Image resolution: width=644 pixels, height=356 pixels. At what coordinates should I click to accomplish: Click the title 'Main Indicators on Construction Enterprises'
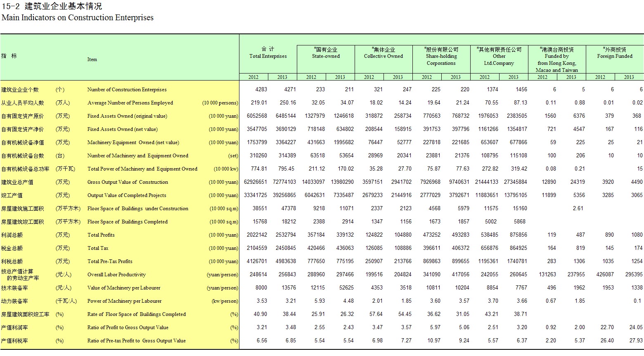click(78, 17)
